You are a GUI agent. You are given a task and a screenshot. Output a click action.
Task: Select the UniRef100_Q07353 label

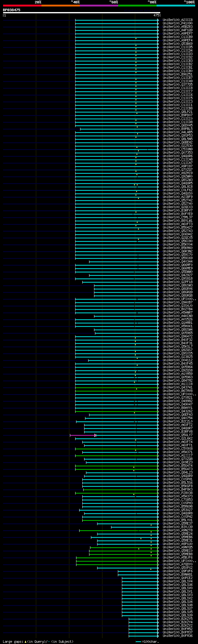coord(178,153)
